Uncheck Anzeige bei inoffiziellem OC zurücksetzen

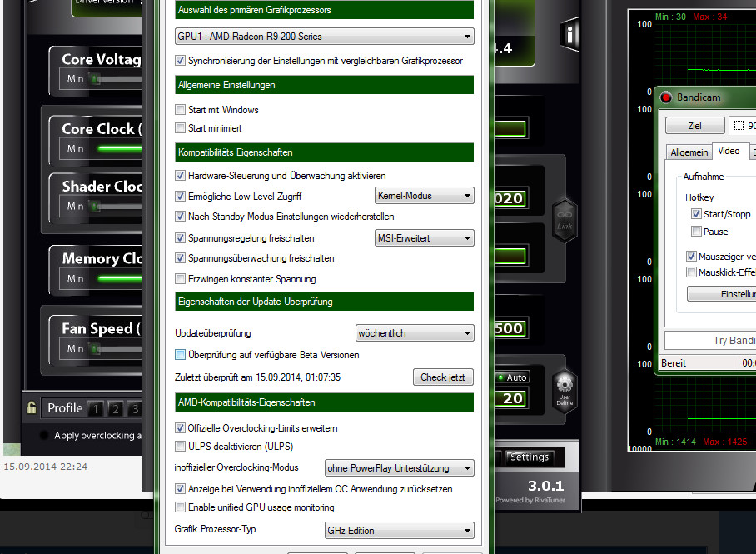click(x=181, y=489)
